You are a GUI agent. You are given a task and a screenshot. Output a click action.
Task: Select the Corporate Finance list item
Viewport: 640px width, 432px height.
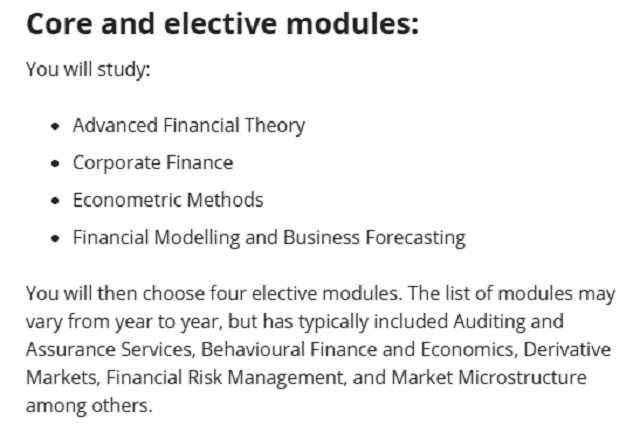(153, 163)
